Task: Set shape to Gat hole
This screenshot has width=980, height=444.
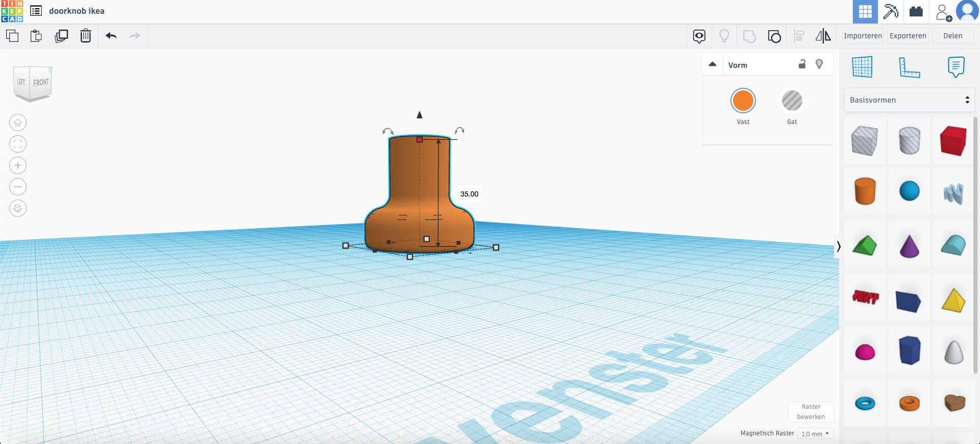Action: (792, 101)
